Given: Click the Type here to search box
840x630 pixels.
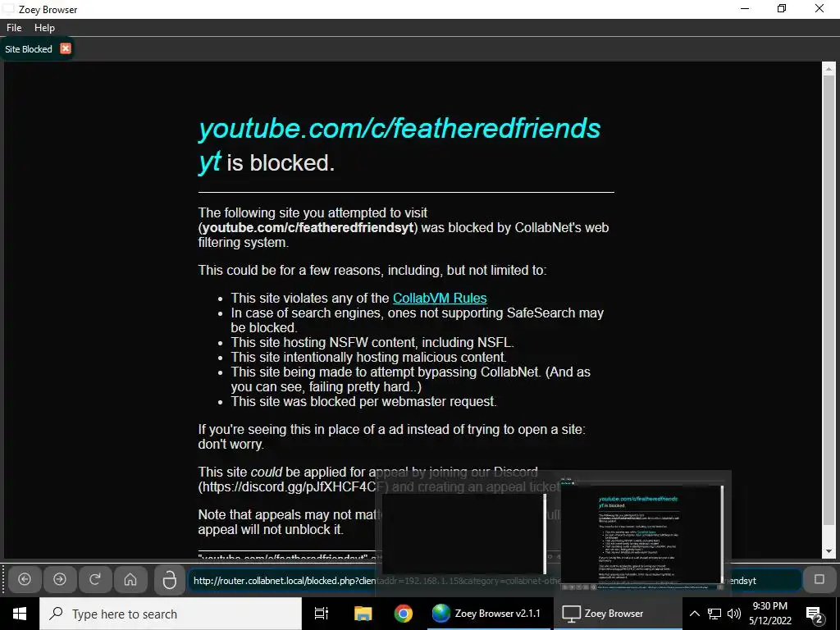Looking at the screenshot, I should tap(171, 614).
